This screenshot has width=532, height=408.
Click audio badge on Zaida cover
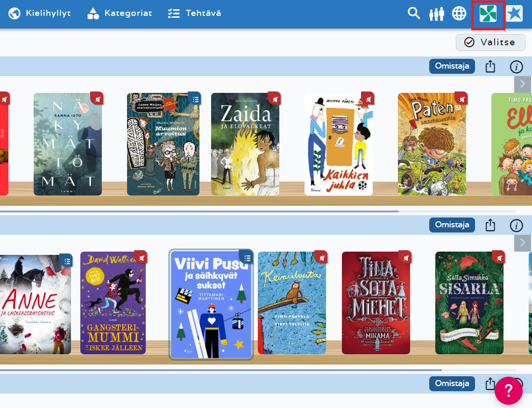click(x=275, y=98)
